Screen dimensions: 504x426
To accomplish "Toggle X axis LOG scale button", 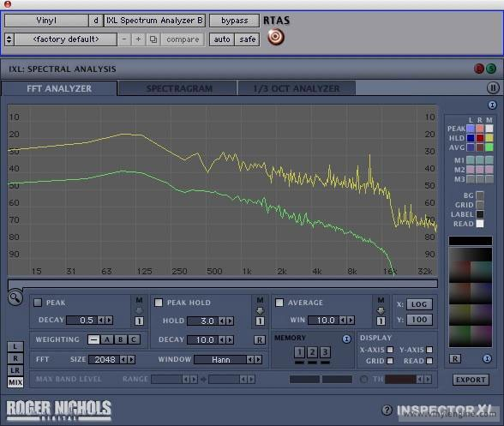I will tap(419, 304).
